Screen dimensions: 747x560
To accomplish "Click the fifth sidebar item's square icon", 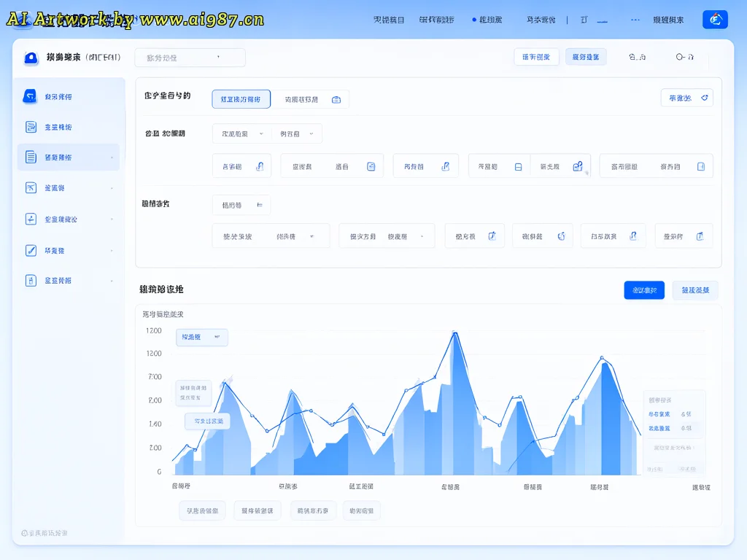I will [x=31, y=219].
